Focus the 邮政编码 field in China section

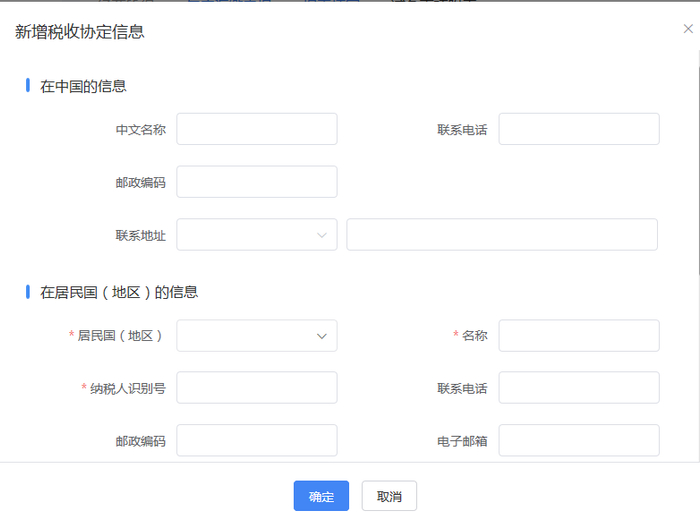coord(257,182)
